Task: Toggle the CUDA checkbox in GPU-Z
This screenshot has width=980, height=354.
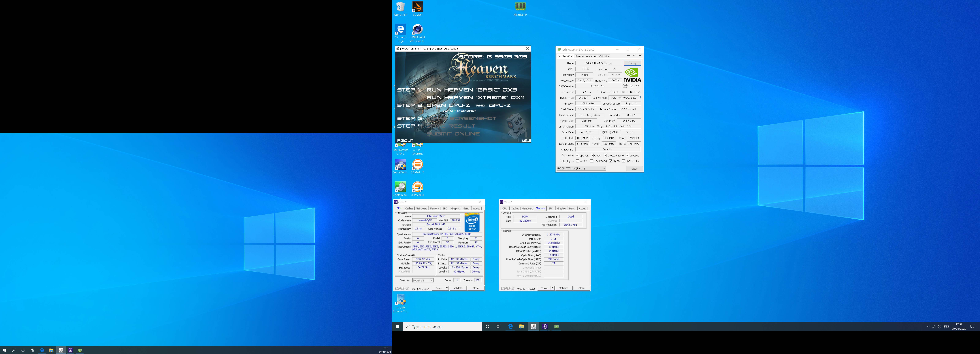Action: [x=592, y=156]
